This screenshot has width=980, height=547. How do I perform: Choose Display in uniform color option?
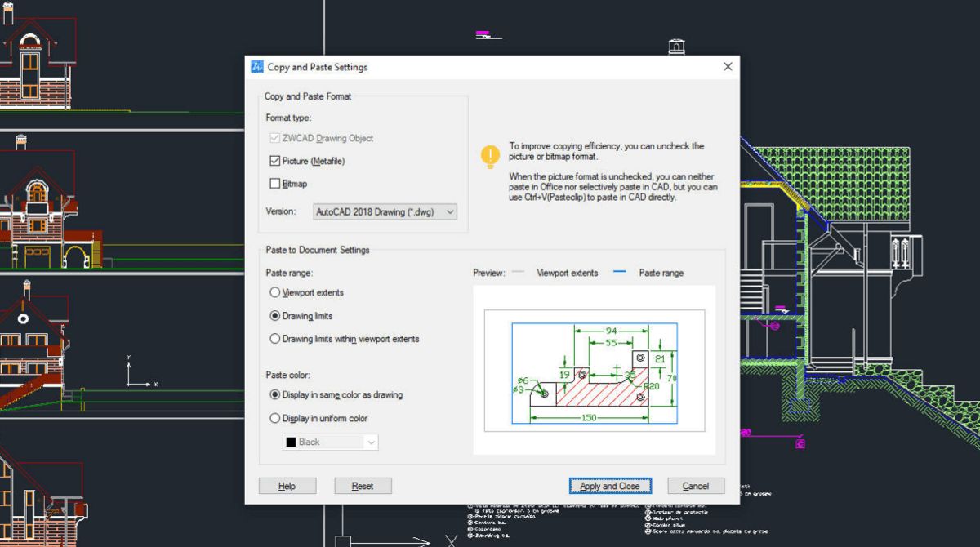[x=274, y=418]
